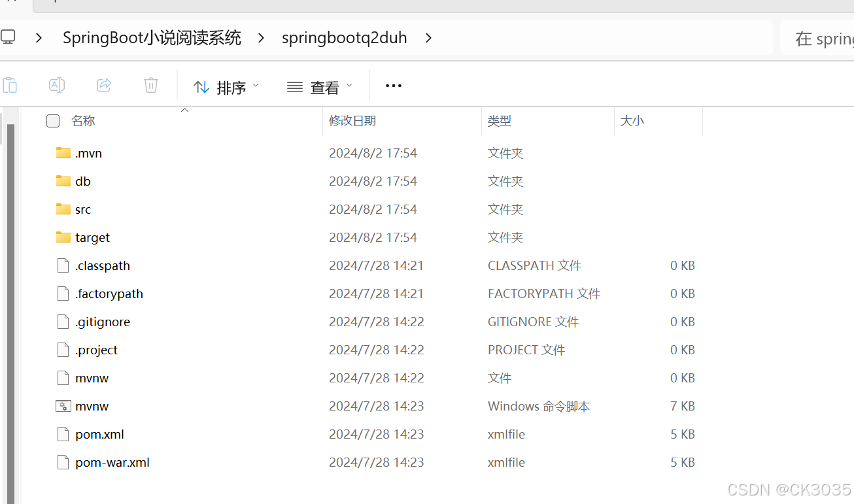Viewport: 854px width, 504px height.
Task: Click the springbootq2duh breadcrumb item
Action: [344, 37]
